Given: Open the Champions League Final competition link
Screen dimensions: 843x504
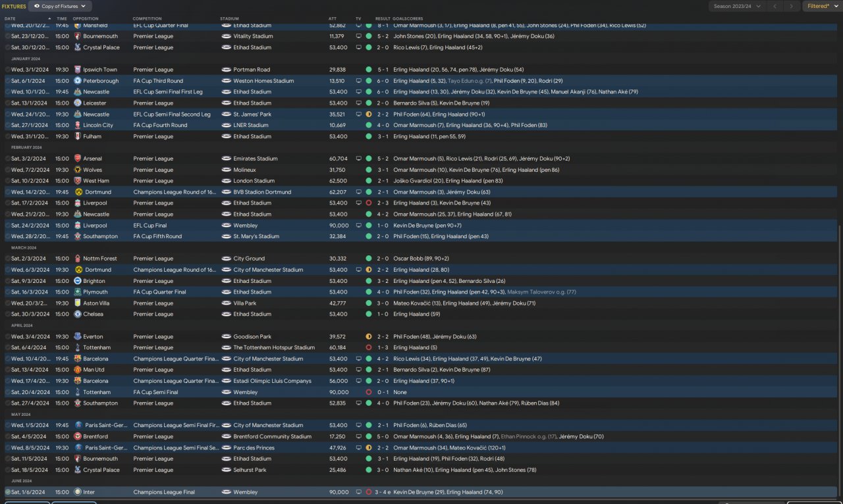Looking at the screenshot, I should pyautogui.click(x=165, y=492).
